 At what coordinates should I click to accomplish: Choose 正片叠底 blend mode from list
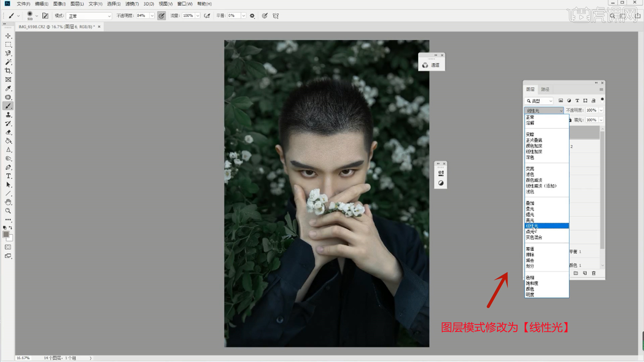pos(534,140)
